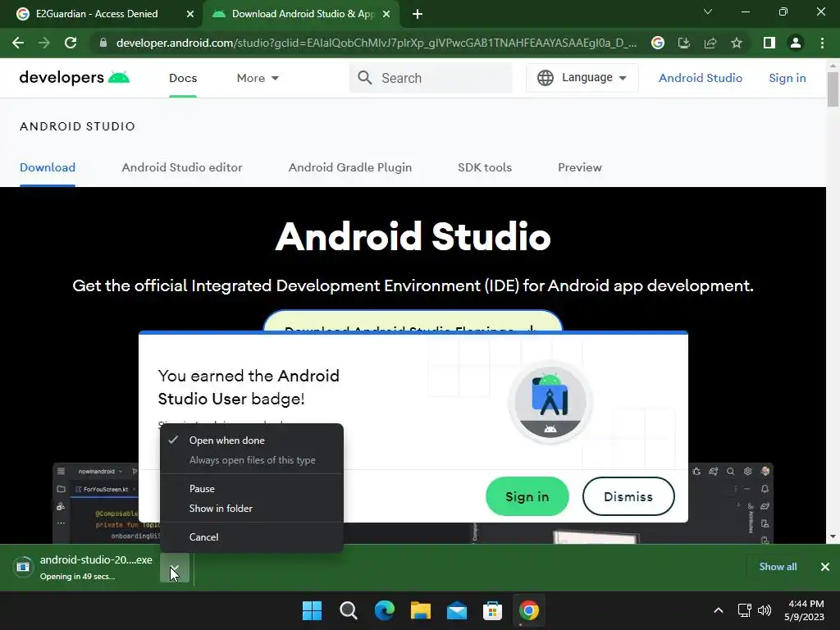Click the page vertical scrollbar thumb

coord(833,89)
